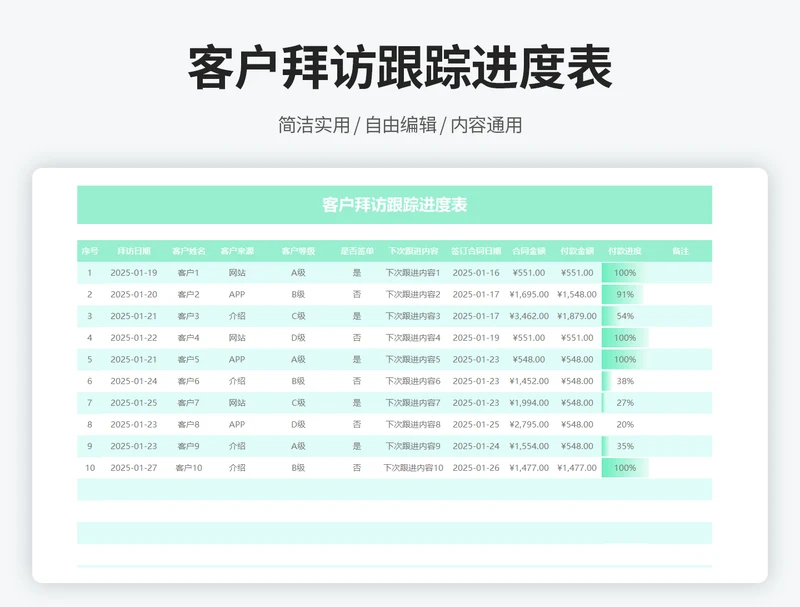This screenshot has height=607, width=800.
Task: Click the 客户2 name cell
Action: pyautogui.click(x=189, y=294)
